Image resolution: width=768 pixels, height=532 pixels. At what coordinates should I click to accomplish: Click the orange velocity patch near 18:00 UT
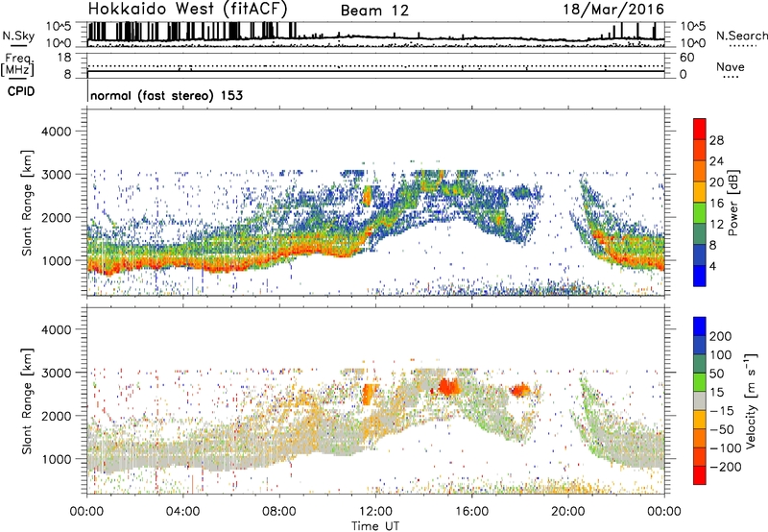coord(520,390)
